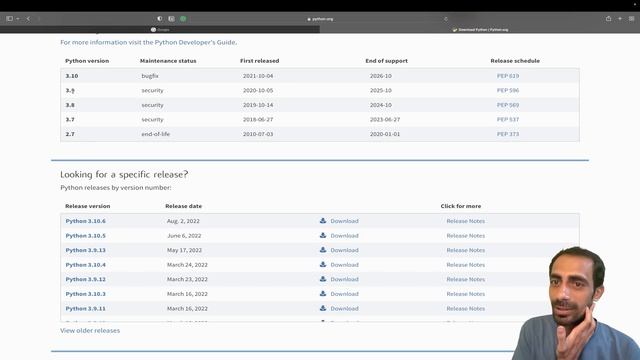
Task: Open Release Notes for Python 3.10.5
Action: (466, 236)
